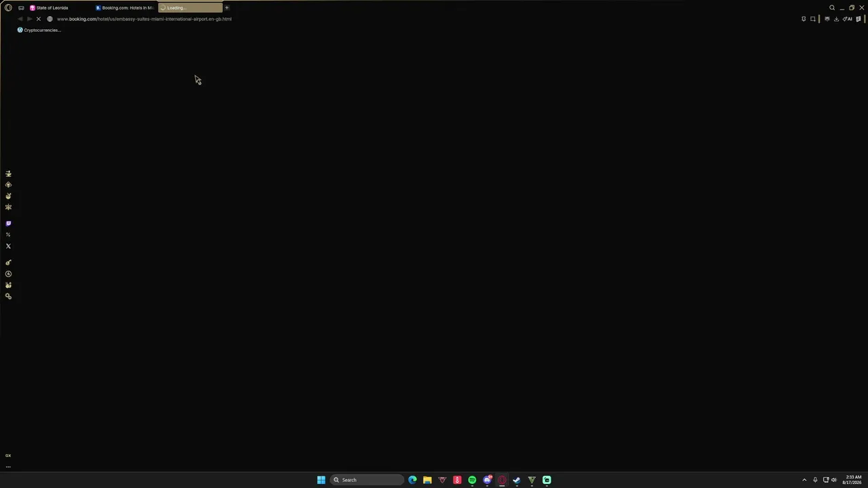
Task: Open Discord from the taskbar
Action: coord(487,480)
